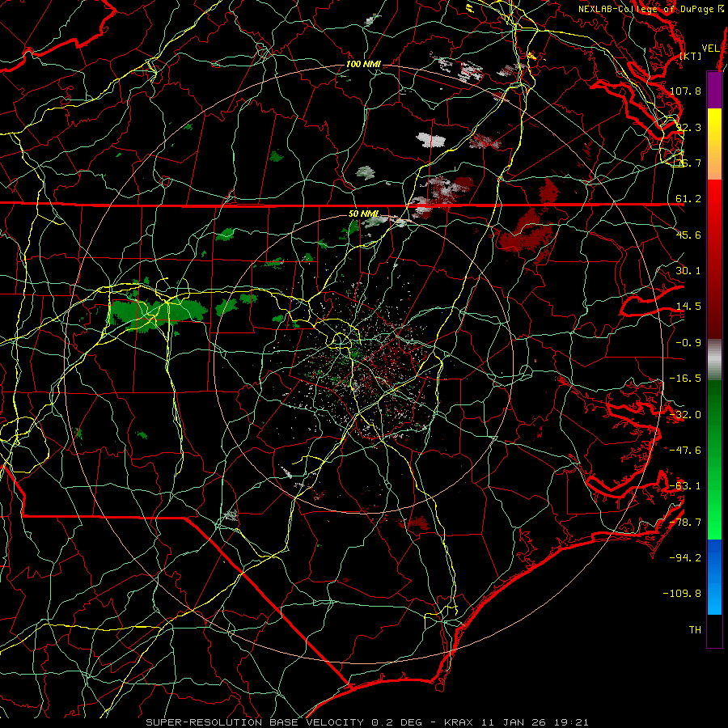This screenshot has height=728, width=728.
Task: Click the -78.7 velocity scale value
Action: [685, 523]
